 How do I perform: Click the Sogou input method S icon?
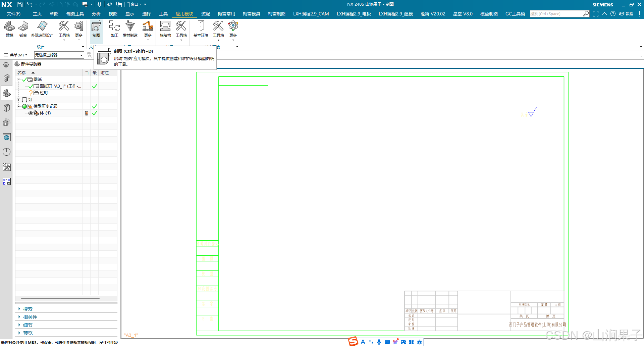(x=353, y=341)
